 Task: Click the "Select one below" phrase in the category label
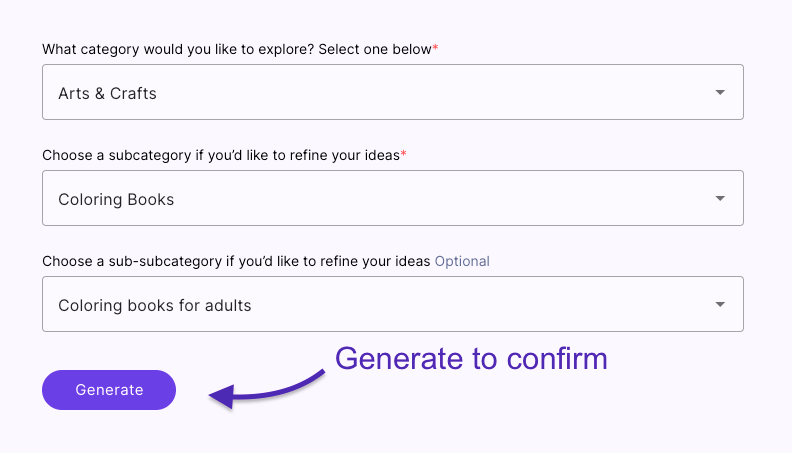[374, 49]
